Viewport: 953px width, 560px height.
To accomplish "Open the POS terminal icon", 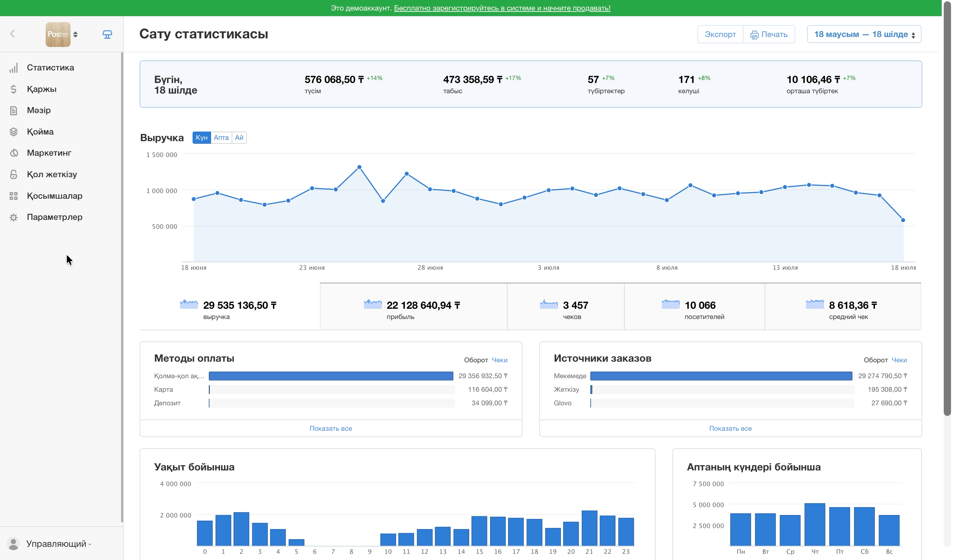I will tap(107, 34).
